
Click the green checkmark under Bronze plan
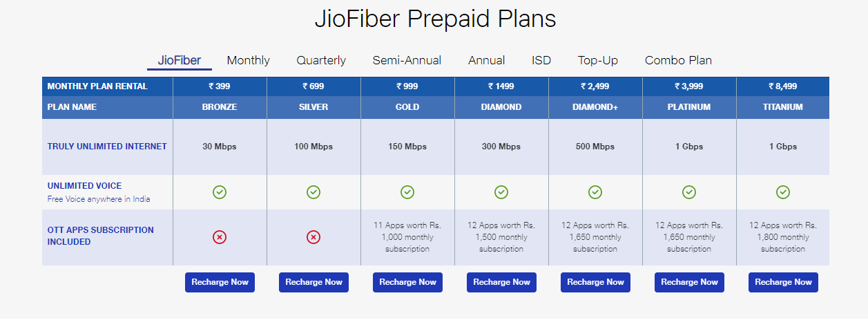(220, 192)
